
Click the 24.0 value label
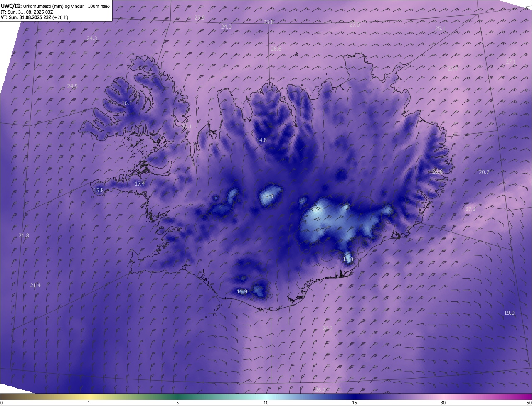pyautogui.click(x=226, y=27)
